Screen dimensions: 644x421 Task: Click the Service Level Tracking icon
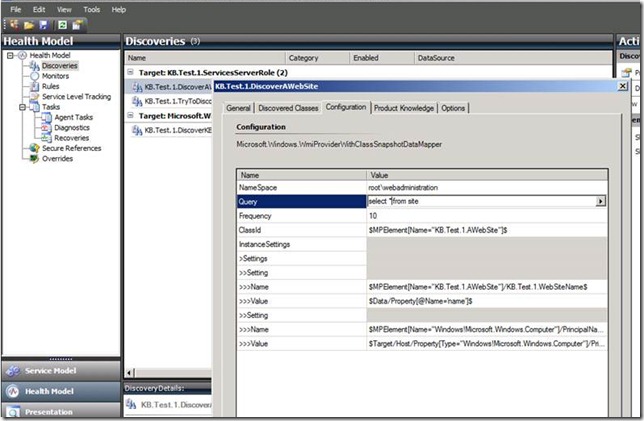[35, 97]
